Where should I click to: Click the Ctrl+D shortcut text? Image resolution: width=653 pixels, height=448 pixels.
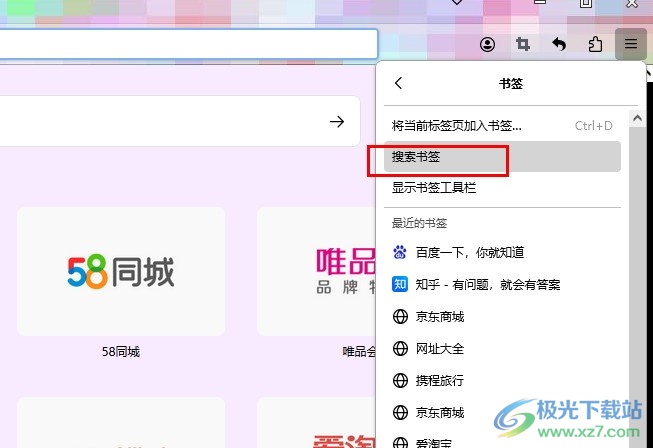tap(593, 125)
